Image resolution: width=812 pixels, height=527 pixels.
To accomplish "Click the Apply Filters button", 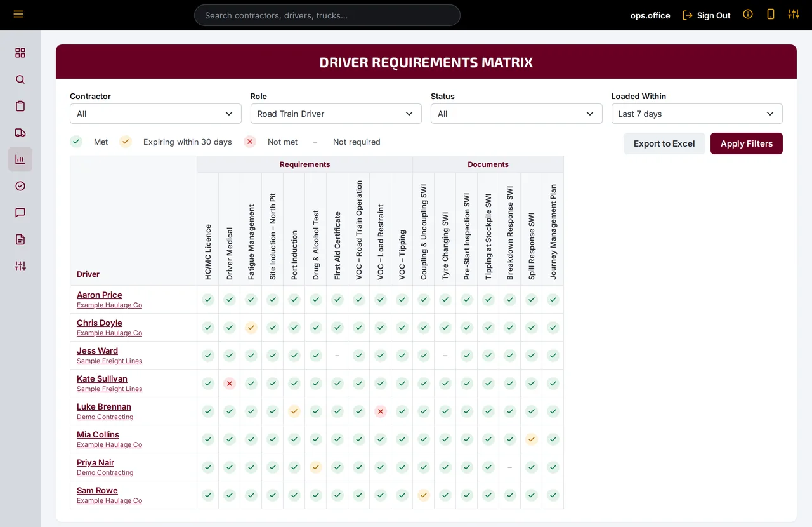I will [747, 143].
